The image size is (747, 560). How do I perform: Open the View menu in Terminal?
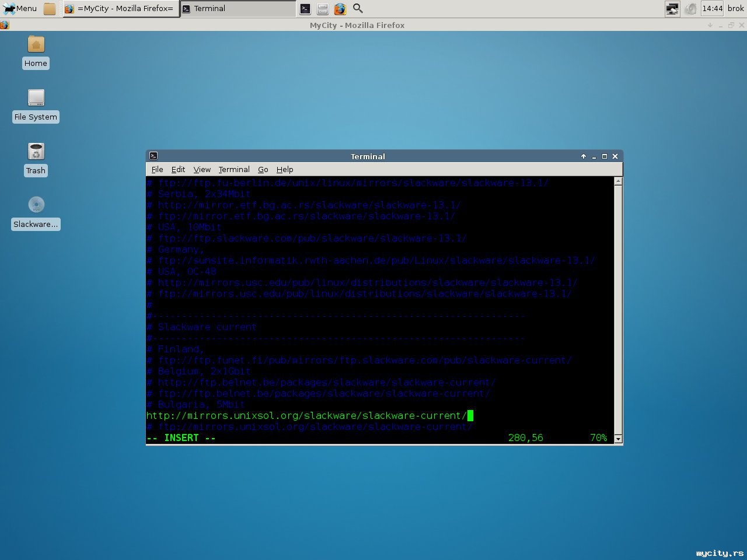(202, 169)
